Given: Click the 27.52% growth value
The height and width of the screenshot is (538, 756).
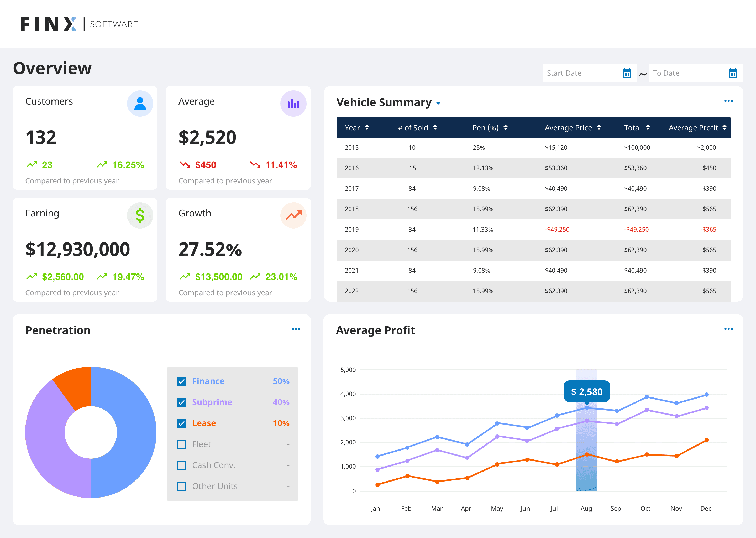Looking at the screenshot, I should point(210,250).
